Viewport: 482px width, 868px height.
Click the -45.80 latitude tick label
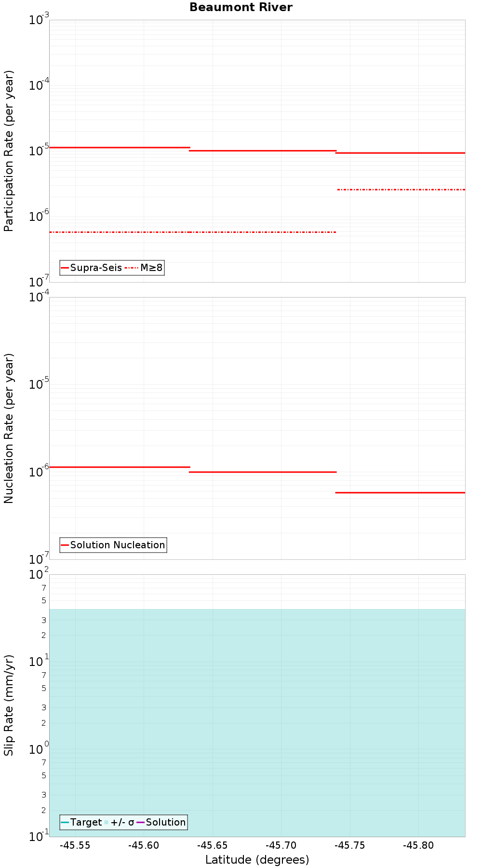pos(419,845)
